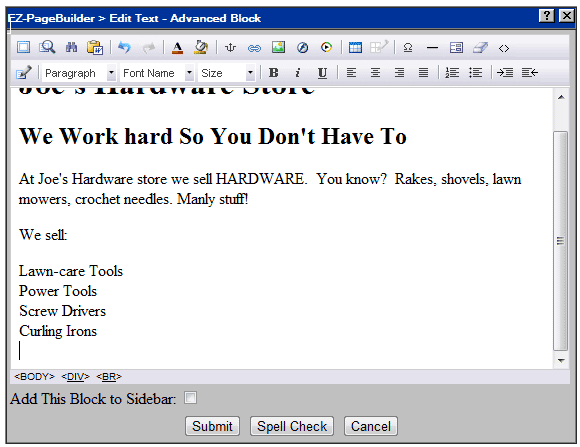Run Spell Check
This screenshot has width=580, height=447.
coord(292,426)
